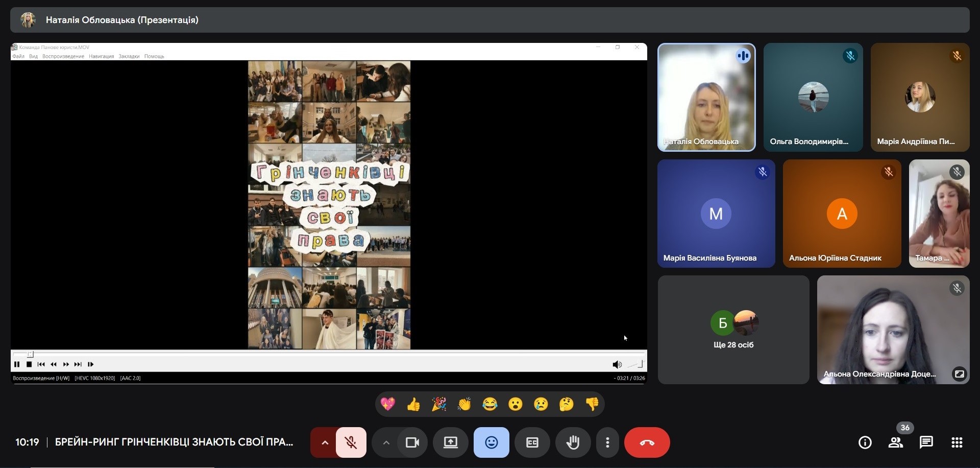The height and width of the screenshot is (468, 980).
Task: Open the activities grid icon
Action: 957,442
